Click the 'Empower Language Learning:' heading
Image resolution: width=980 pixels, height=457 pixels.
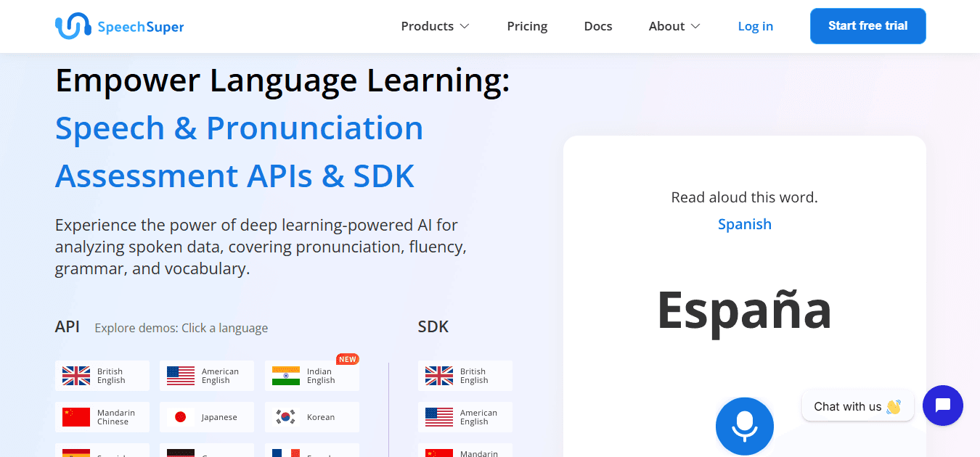click(x=282, y=81)
